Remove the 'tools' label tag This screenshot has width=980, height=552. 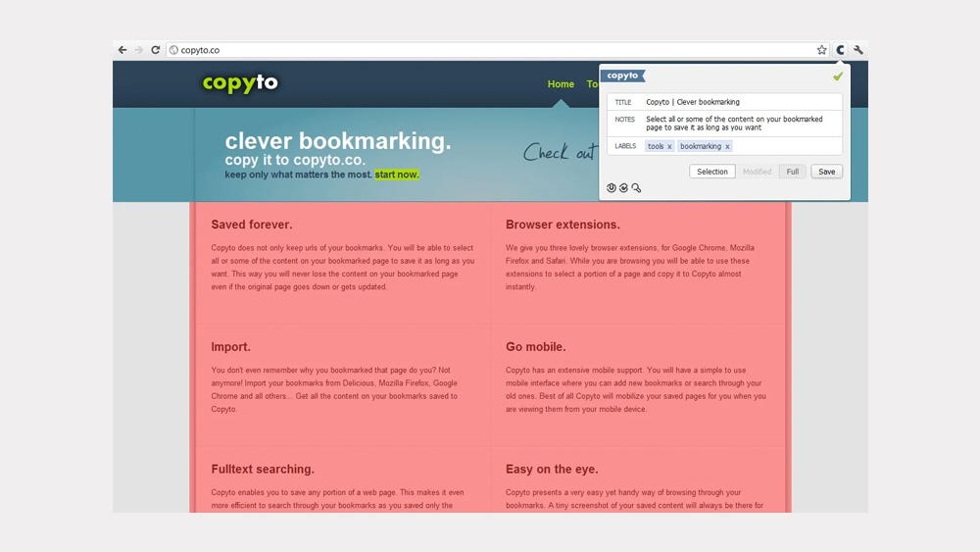click(669, 147)
